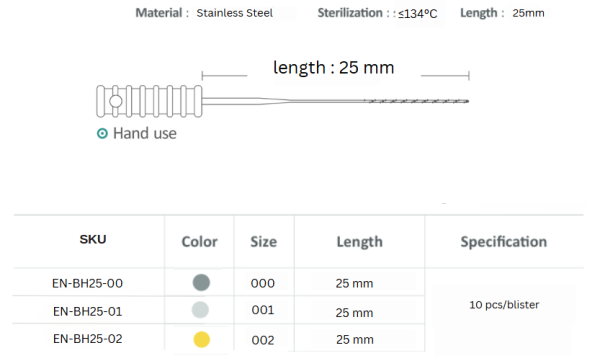This screenshot has height=361, width=600.
Task: Select the dark gray color dot
Action: (x=201, y=283)
